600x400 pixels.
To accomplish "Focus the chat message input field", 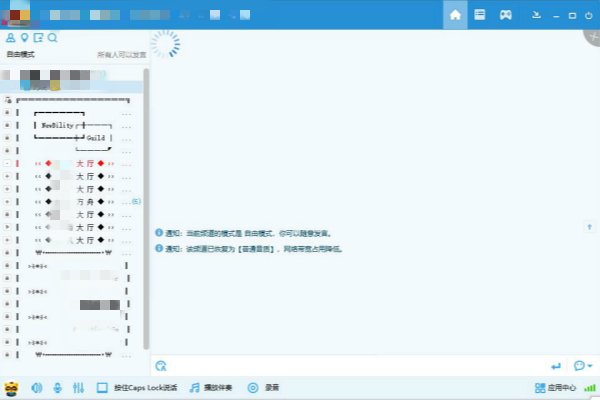I will coord(356,366).
